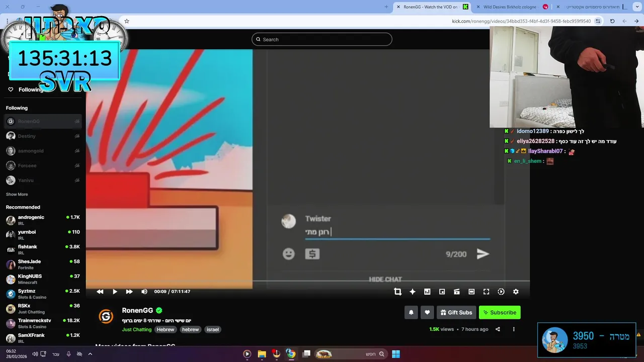Screen dimensions: 644x362
Task: Open playback speed control
Action: [x=501, y=292]
